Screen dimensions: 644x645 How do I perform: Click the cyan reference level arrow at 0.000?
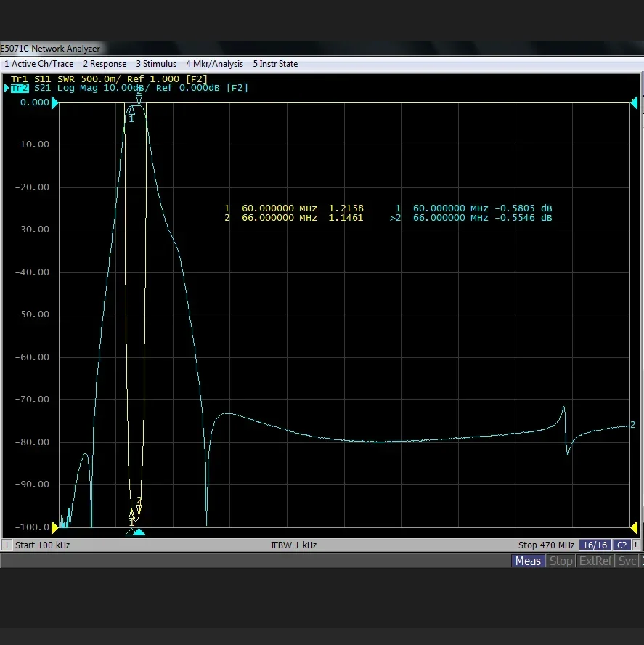point(54,102)
